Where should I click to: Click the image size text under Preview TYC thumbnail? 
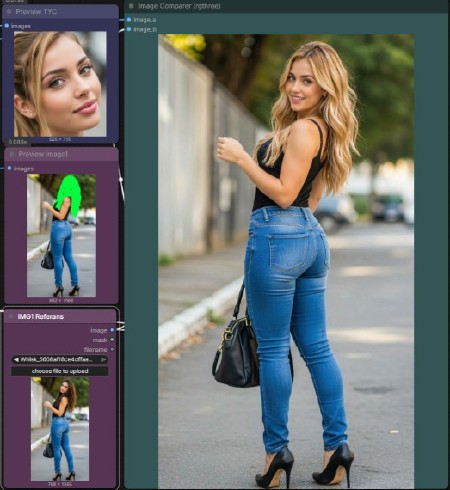[60, 139]
